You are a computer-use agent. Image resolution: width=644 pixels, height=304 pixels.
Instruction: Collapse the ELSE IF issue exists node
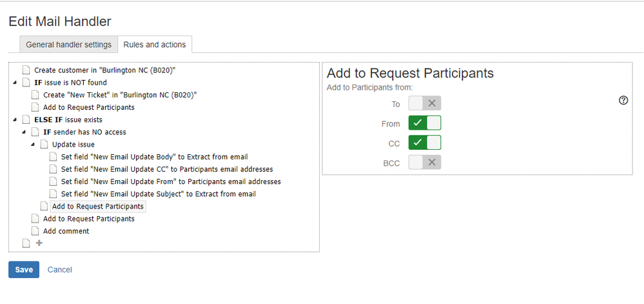[15, 120]
